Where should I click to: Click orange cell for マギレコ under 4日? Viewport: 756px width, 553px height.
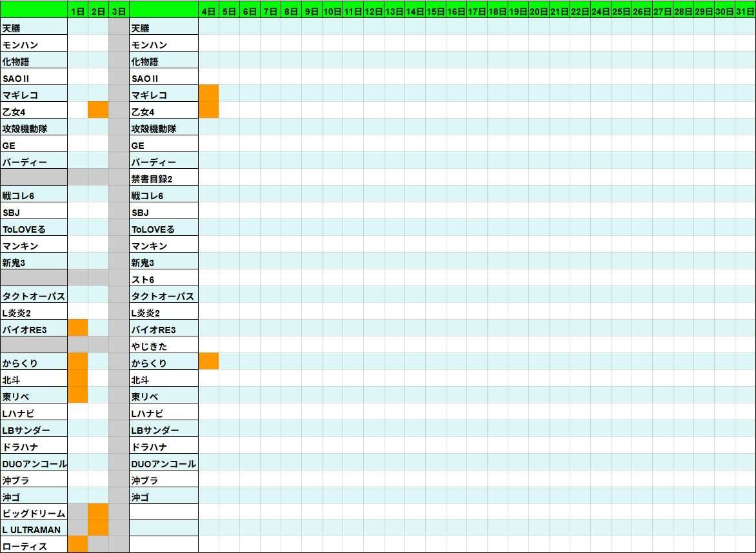click(x=209, y=93)
